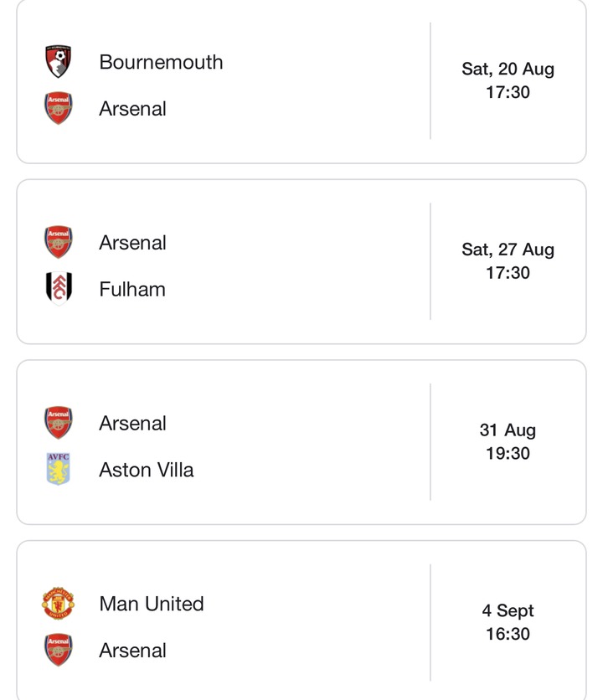Click the 31 Aug 19:30 kickoff time
This screenshot has height=700, width=603.
(508, 442)
